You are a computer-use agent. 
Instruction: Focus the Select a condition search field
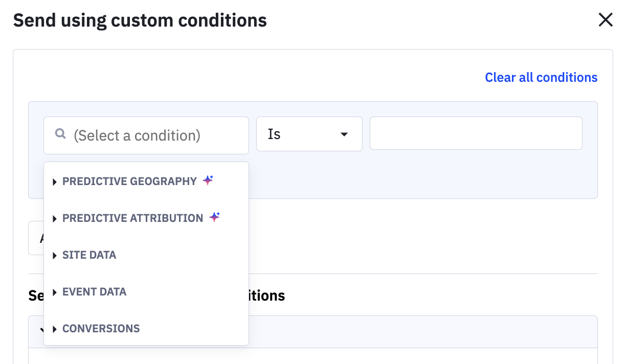pos(146,135)
